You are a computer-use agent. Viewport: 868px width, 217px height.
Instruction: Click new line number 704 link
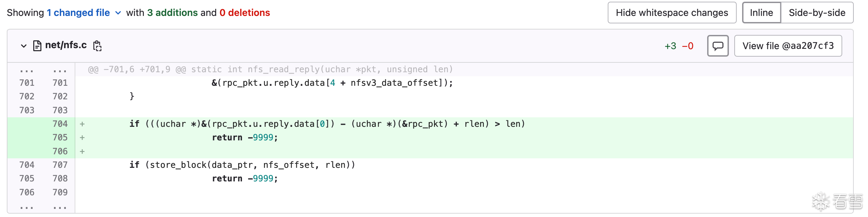click(60, 124)
